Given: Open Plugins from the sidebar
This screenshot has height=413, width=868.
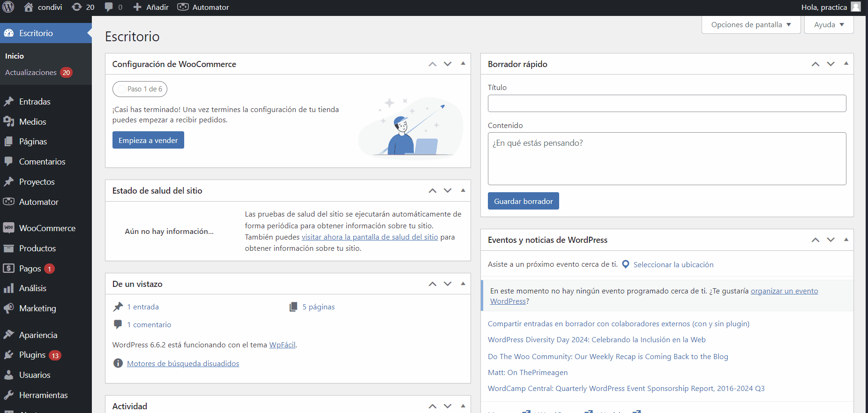Looking at the screenshot, I should pos(32,355).
